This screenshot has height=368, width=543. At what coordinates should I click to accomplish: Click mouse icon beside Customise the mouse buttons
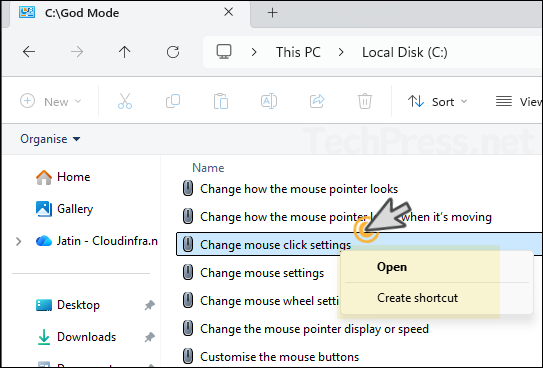click(x=188, y=356)
